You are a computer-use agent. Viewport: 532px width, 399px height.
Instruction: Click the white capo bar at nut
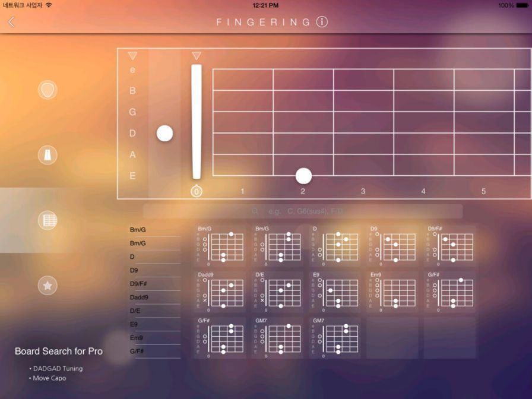point(197,121)
